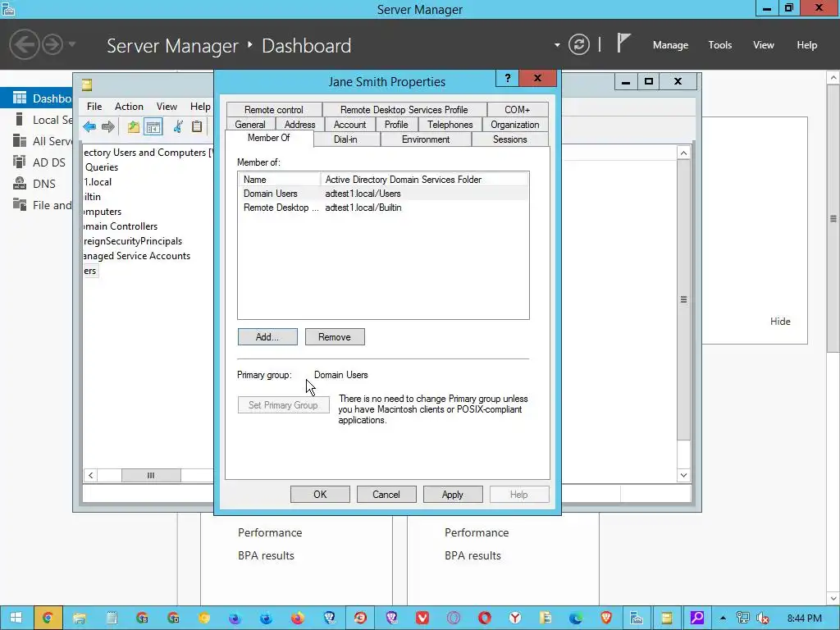
Task: Switch to the Address tab
Action: click(300, 125)
